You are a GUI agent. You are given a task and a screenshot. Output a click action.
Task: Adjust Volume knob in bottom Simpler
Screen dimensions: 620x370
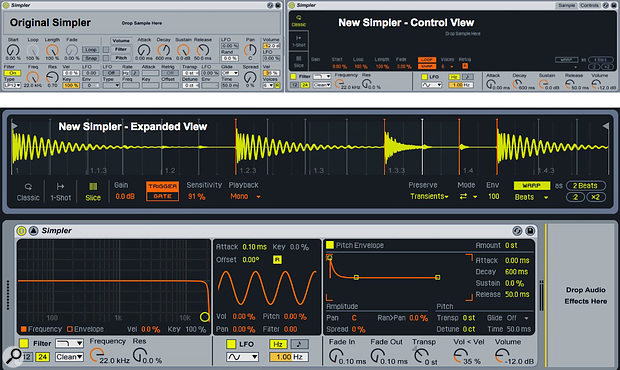pos(502,355)
